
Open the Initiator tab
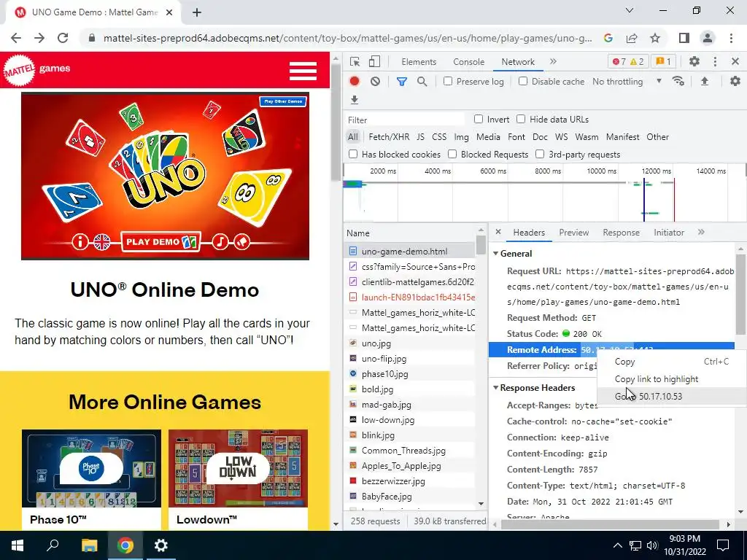tap(669, 233)
